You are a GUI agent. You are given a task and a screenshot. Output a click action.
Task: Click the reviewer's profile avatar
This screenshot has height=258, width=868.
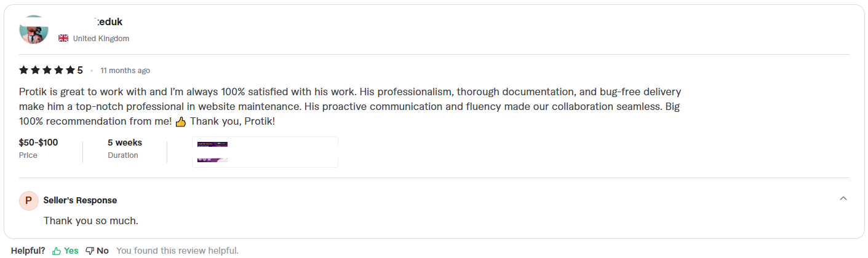click(x=34, y=29)
